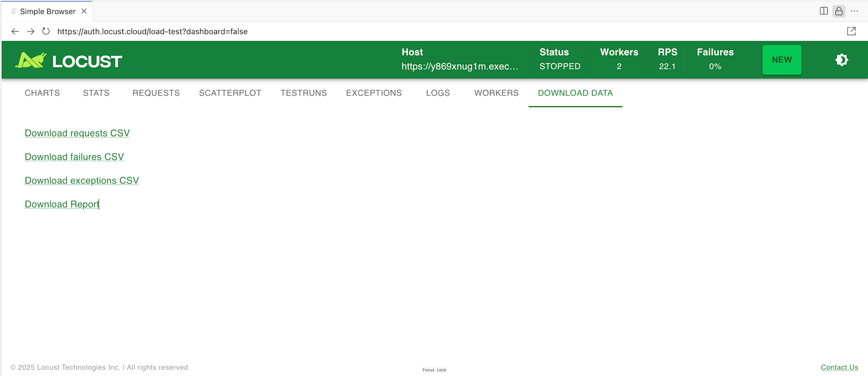The height and width of the screenshot is (376, 868).
Task: Open the LOGS tab
Action: click(x=438, y=93)
